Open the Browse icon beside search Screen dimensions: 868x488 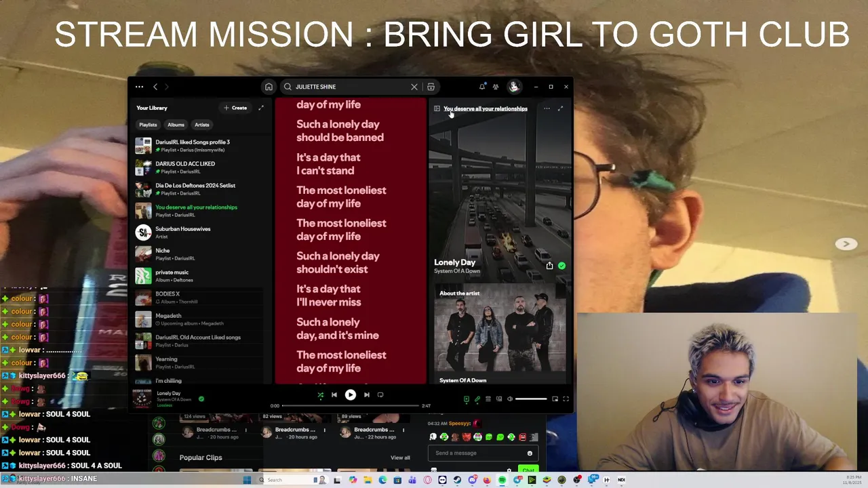pos(431,87)
